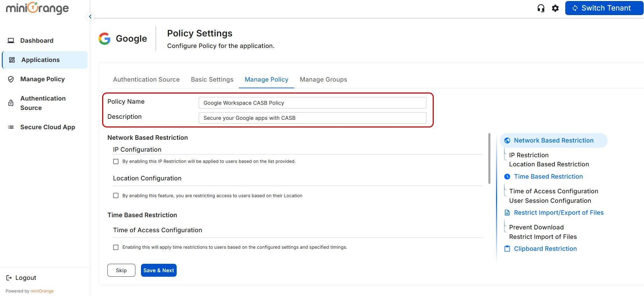Switch to the Manage Groups tab
The image size is (644, 296).
coord(323,80)
